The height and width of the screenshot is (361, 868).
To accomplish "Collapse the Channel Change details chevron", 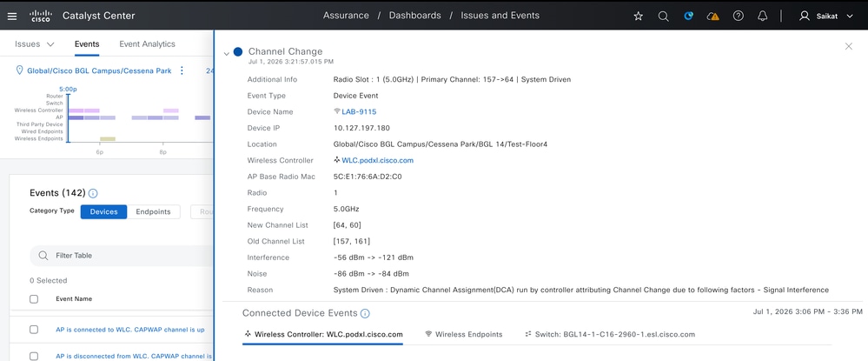I will point(227,54).
